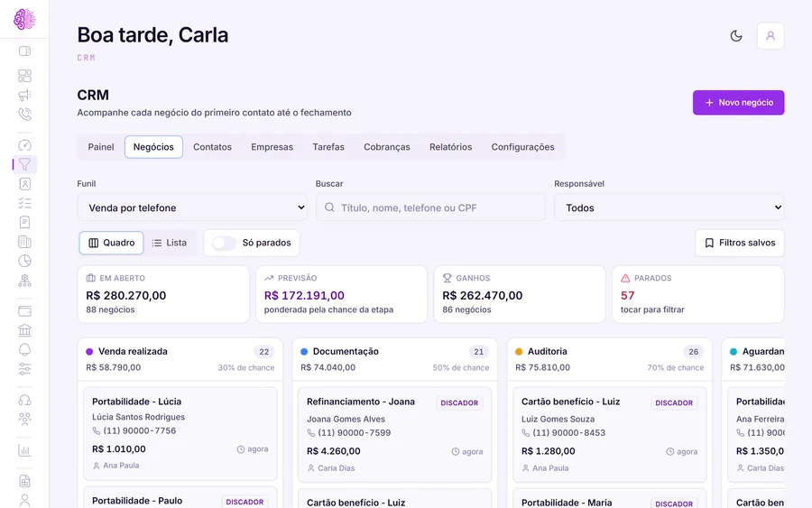Click the Parados 57 card to filter

click(698, 294)
